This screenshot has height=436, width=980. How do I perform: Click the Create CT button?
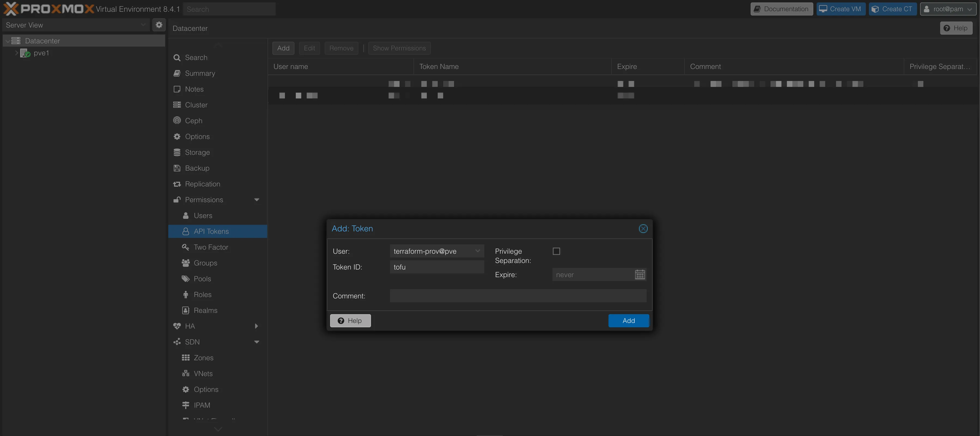pyautogui.click(x=893, y=9)
